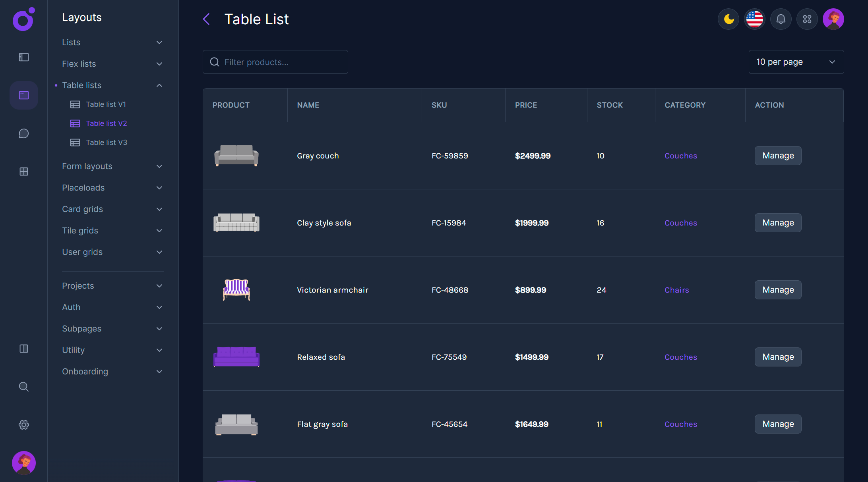Open the chat bubble icon in the sidebar

[23, 133]
